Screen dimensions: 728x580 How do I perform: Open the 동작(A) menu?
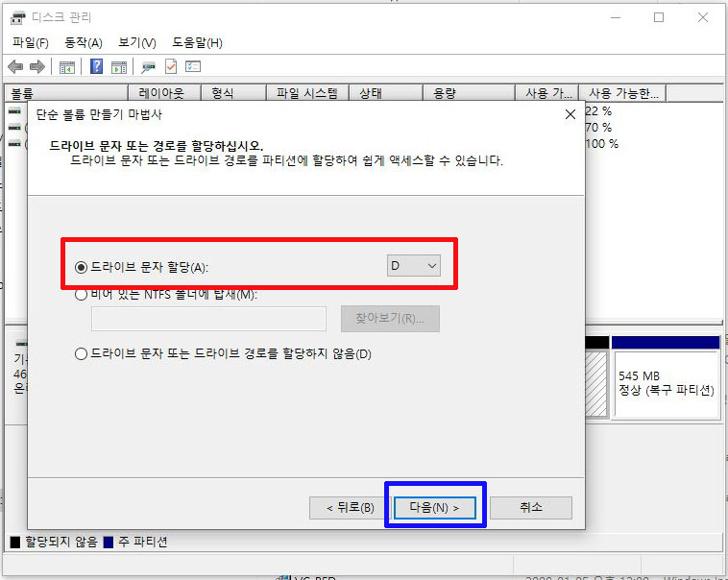84,42
